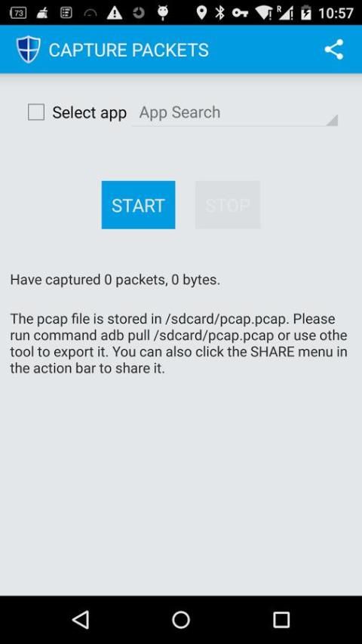Screen dimensions: 362x644
Task: Tap the Select app label text
Action: [89, 112]
